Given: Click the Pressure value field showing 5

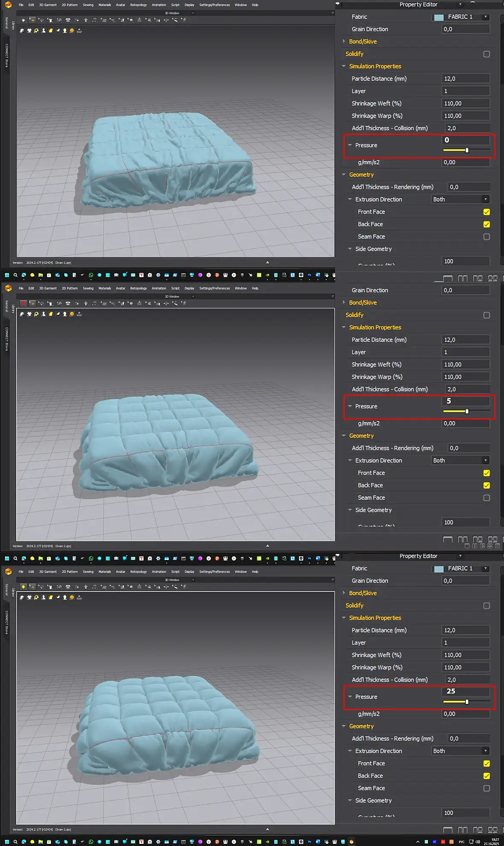Looking at the screenshot, I should (x=466, y=401).
